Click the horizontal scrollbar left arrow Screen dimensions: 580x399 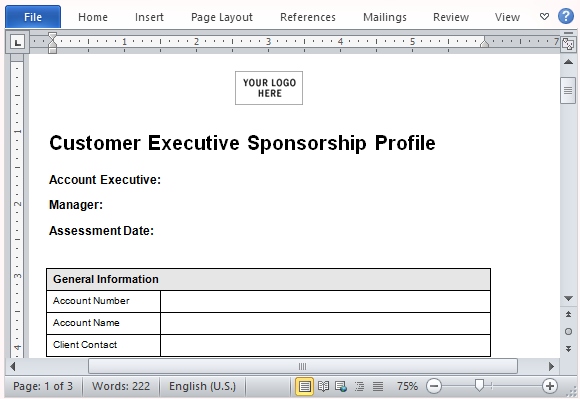click(13, 366)
